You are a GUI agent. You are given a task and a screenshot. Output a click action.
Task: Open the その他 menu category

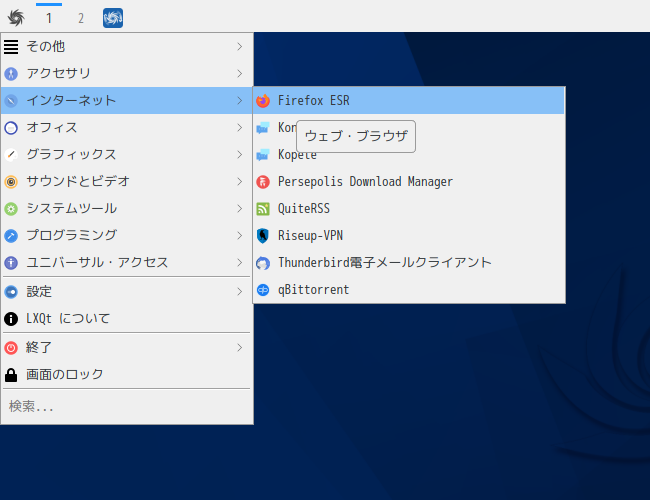(127, 47)
